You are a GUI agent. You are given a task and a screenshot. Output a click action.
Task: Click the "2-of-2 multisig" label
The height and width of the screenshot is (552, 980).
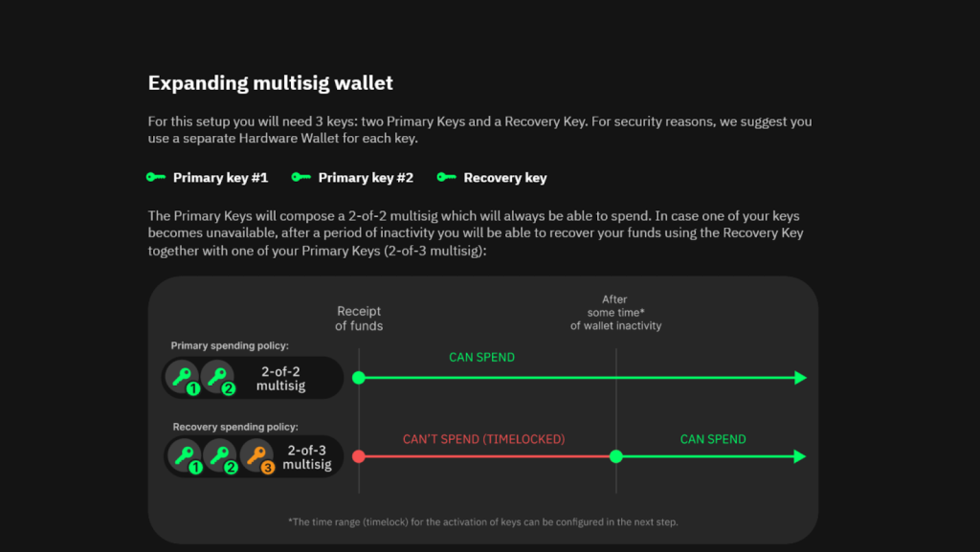point(280,378)
